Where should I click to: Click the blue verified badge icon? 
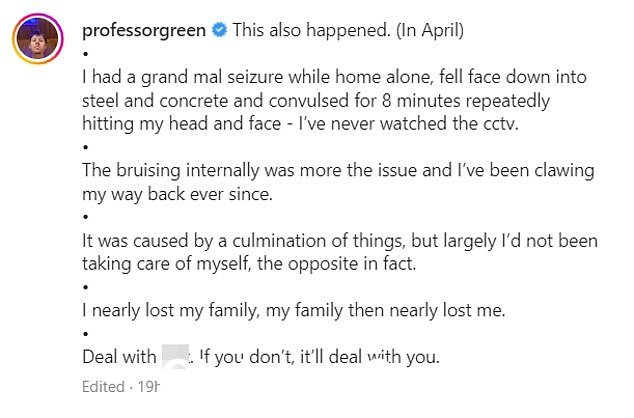(x=220, y=30)
